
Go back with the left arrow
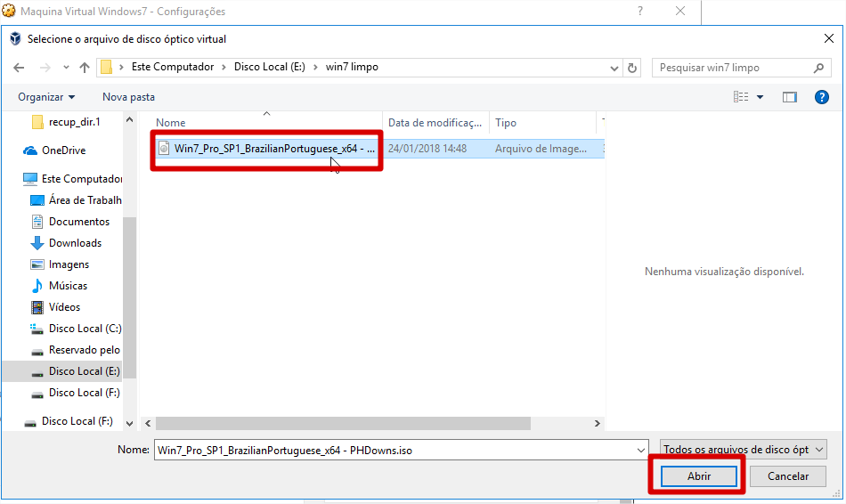coord(19,68)
